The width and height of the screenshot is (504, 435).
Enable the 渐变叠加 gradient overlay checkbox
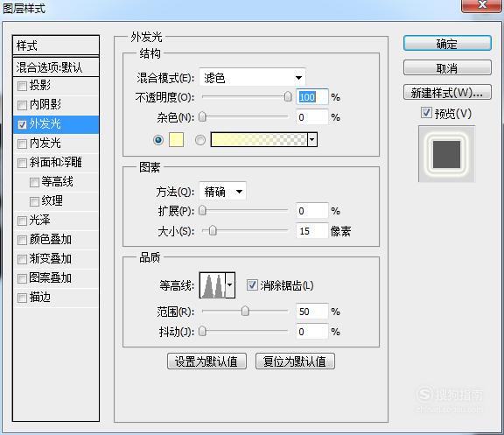[22, 259]
